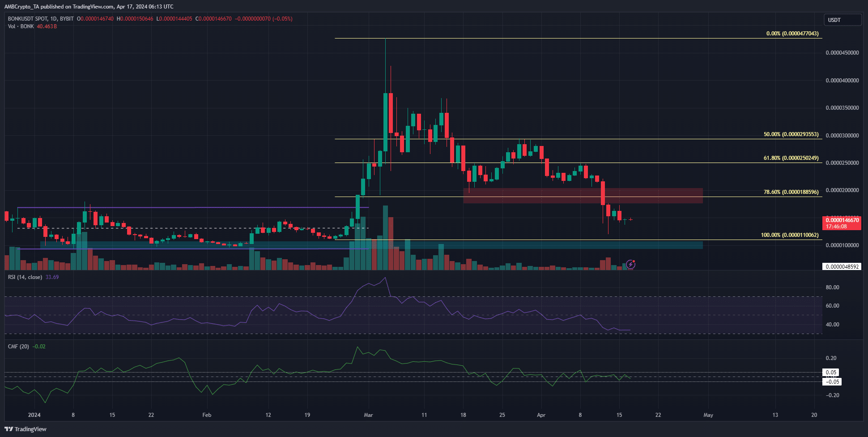Click the 80.00 RSI scale value
Viewport: 868px width, 437px height.
tap(832, 287)
